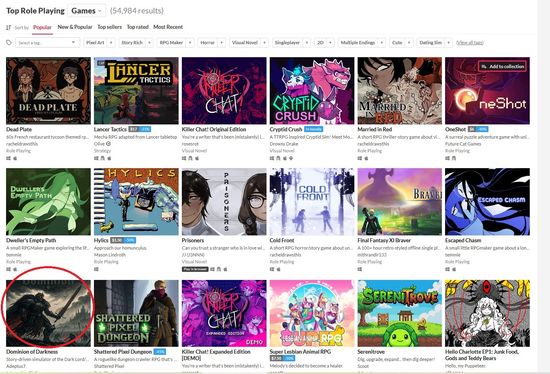Click the Play in browser badge under Prisoners

pyautogui.click(x=195, y=269)
